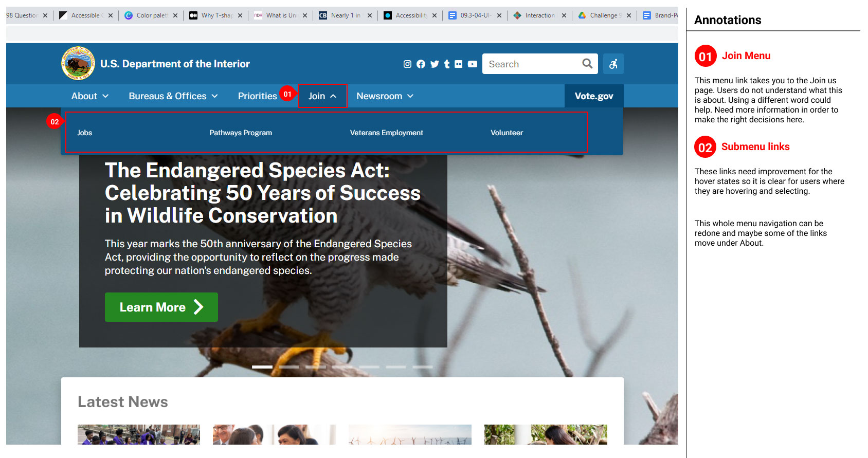Image resolution: width=868 pixels, height=458 pixels.
Task: Close the 'Accessibility' browser tab
Action: 435,15
